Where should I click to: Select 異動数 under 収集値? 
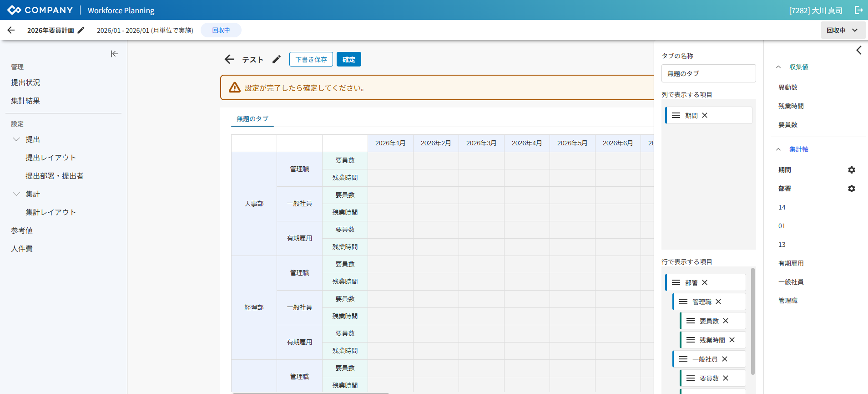click(788, 87)
